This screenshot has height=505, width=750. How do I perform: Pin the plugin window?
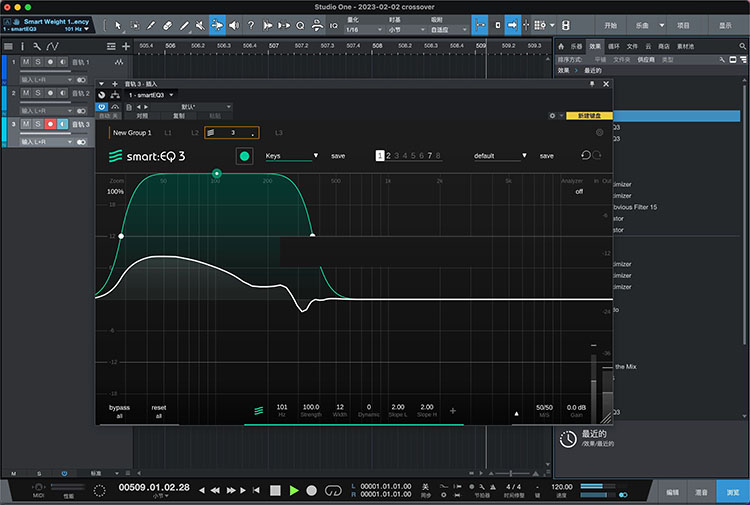592,84
